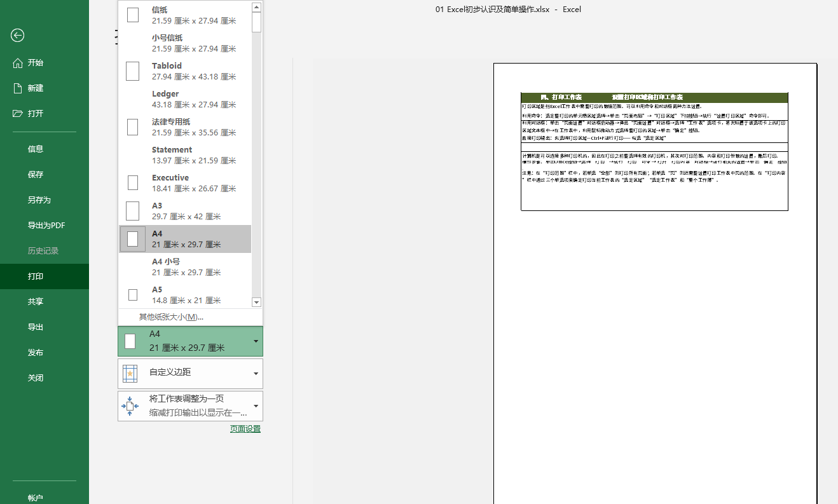Click the Executive size text 18.41 x 26.67
Image resolution: width=838 pixels, height=504 pixels.
[x=194, y=189]
